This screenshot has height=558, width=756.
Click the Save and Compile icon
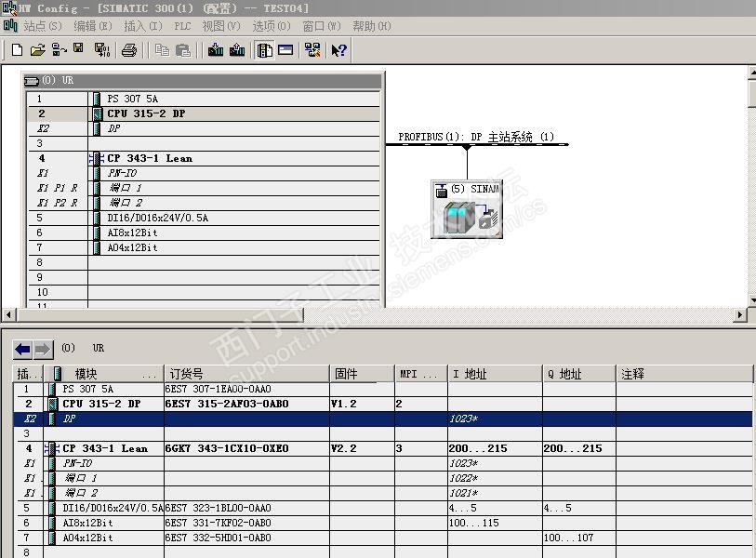tap(102, 49)
